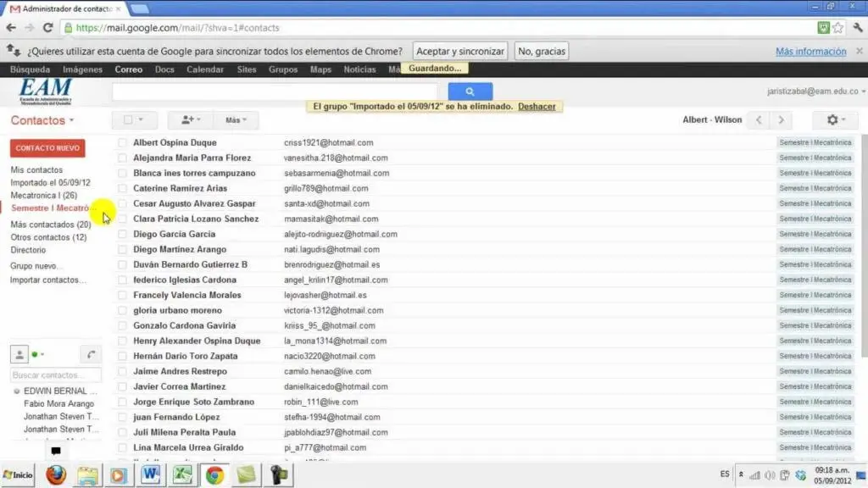Check the box for Alejandra Maria Parra Florez
The image size is (868, 488).
point(122,158)
